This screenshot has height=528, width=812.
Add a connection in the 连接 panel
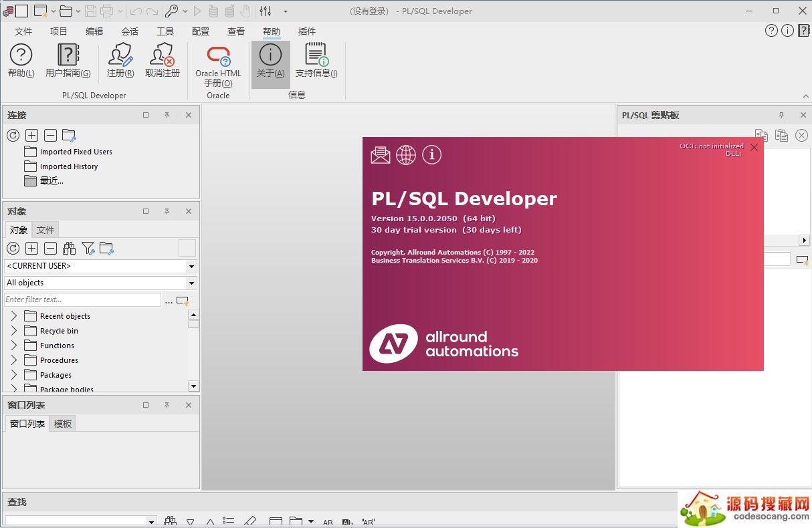coord(31,136)
